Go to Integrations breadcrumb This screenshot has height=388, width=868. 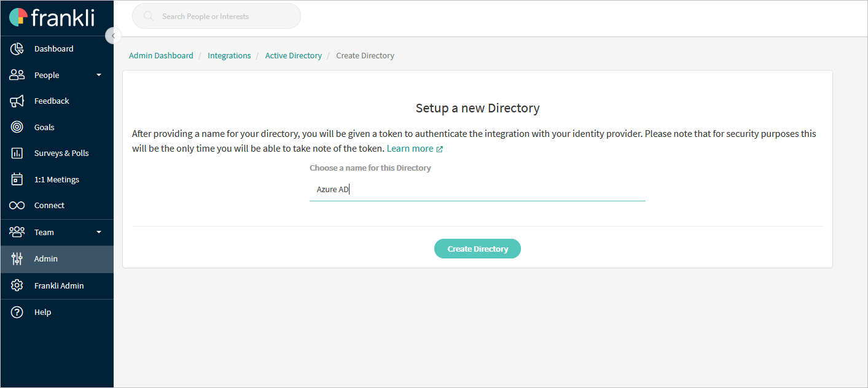tap(229, 55)
